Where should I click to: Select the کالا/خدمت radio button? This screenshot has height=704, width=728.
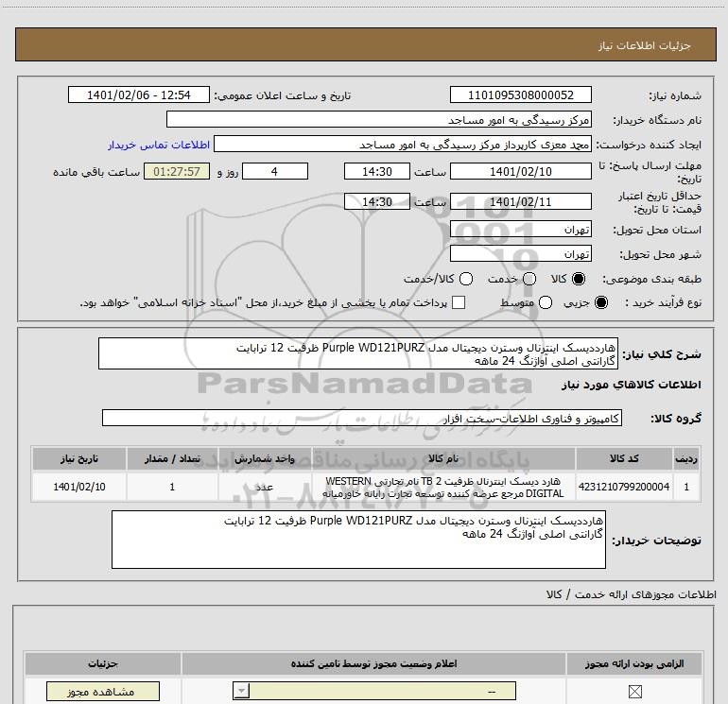[466, 279]
